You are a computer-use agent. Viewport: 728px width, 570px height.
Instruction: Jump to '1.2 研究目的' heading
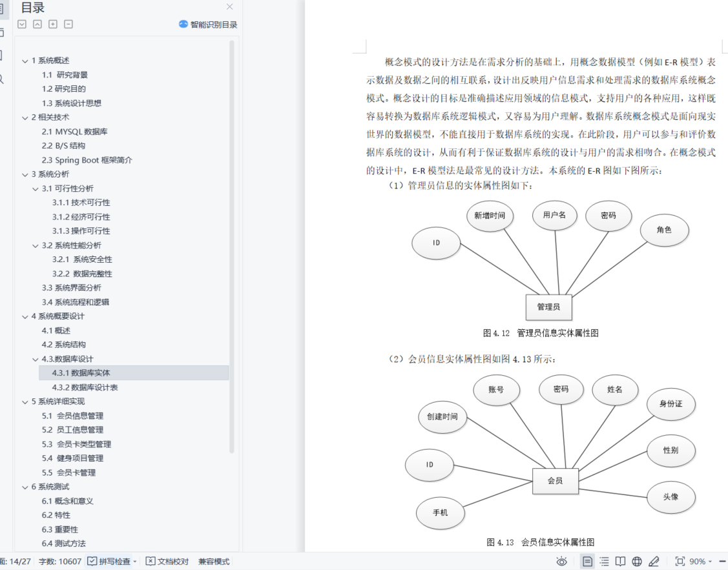(63, 88)
